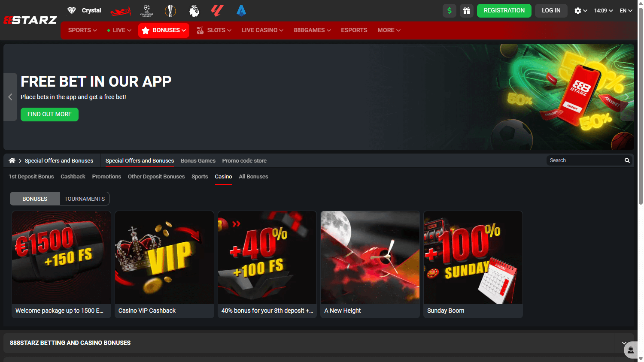
Task: Open the language EN dropdown
Action: [x=626, y=10]
